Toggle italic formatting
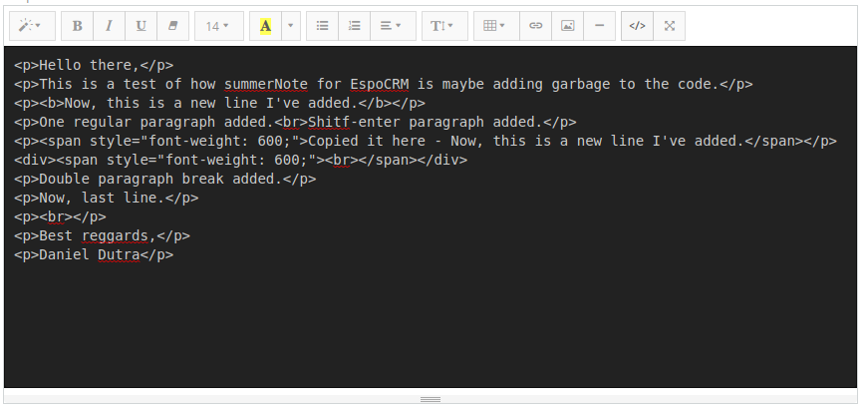 coord(109,26)
